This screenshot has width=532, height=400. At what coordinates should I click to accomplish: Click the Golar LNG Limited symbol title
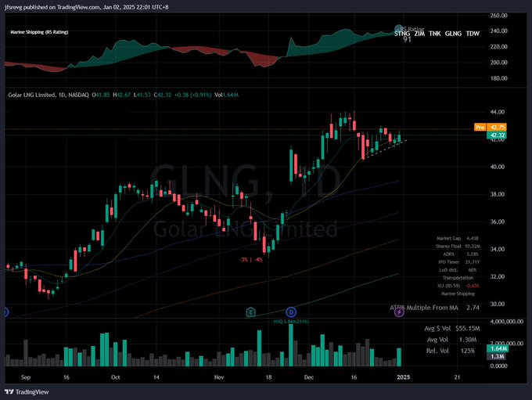(x=49, y=95)
